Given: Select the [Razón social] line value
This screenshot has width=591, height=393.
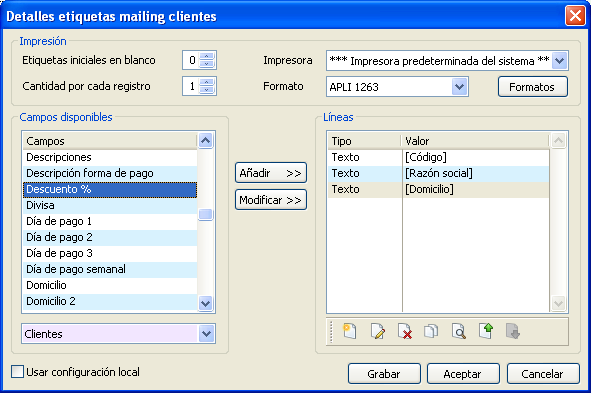Looking at the screenshot, I should (476, 173).
